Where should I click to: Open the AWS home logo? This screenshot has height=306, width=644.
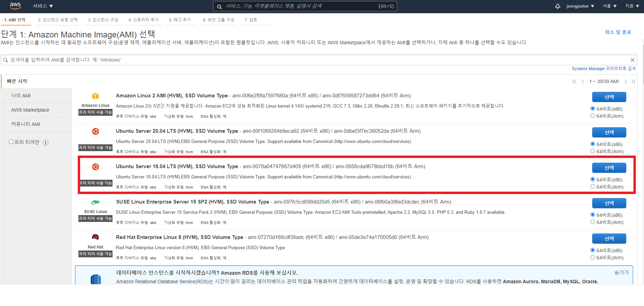[15, 6]
